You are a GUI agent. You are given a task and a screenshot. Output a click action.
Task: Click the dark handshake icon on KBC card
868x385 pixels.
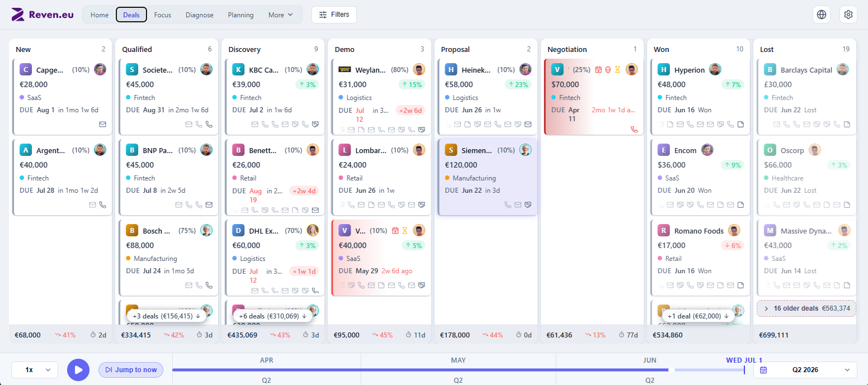pos(315,124)
